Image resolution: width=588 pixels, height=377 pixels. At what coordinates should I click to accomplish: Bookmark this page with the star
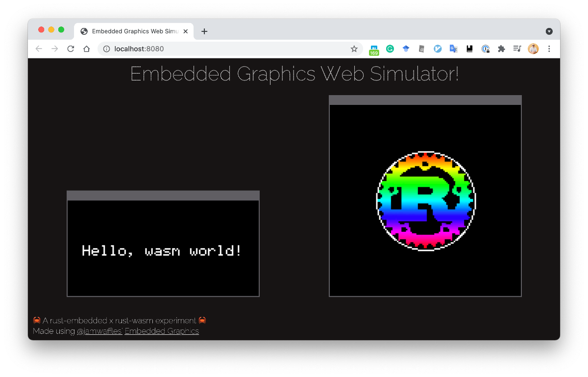click(354, 49)
